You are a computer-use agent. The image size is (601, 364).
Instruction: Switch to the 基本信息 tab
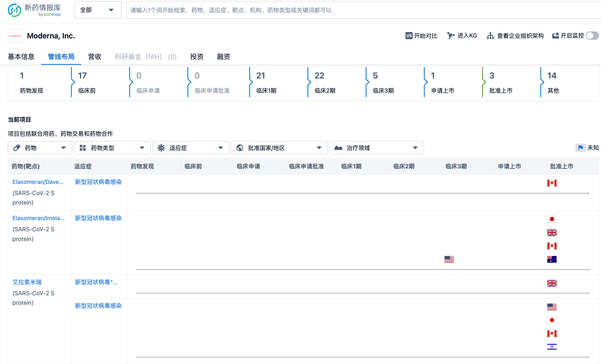tap(21, 56)
